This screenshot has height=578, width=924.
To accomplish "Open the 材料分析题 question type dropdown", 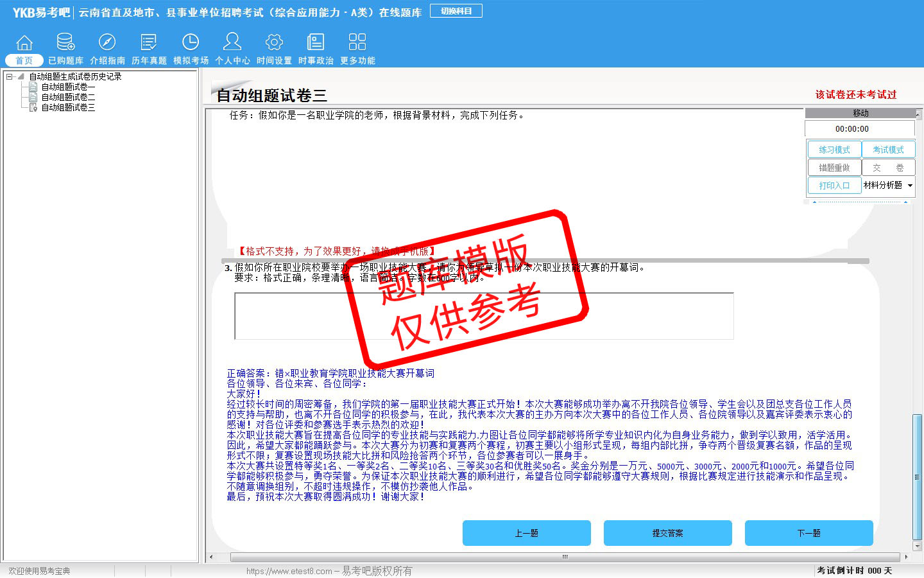I will [x=910, y=186].
